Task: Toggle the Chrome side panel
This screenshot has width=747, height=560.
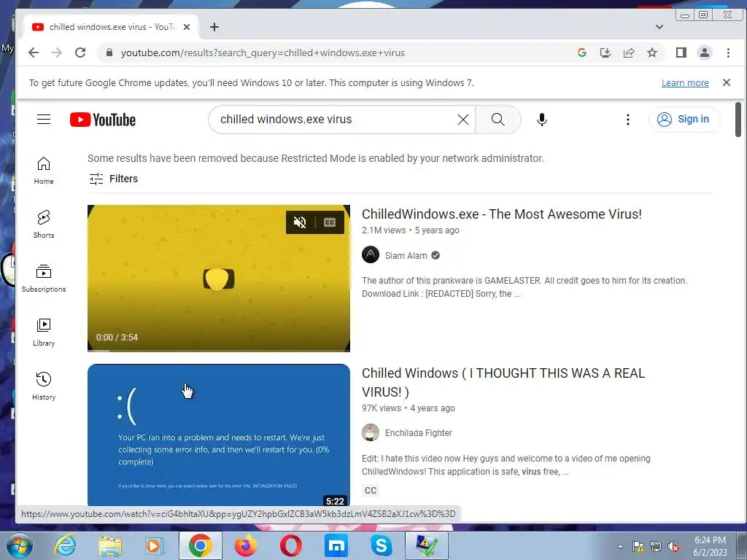Action: coord(681,52)
